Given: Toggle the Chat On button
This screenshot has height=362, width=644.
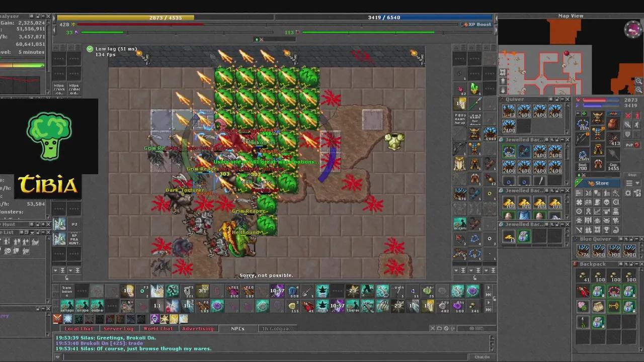Looking at the screenshot, I should (x=482, y=357).
